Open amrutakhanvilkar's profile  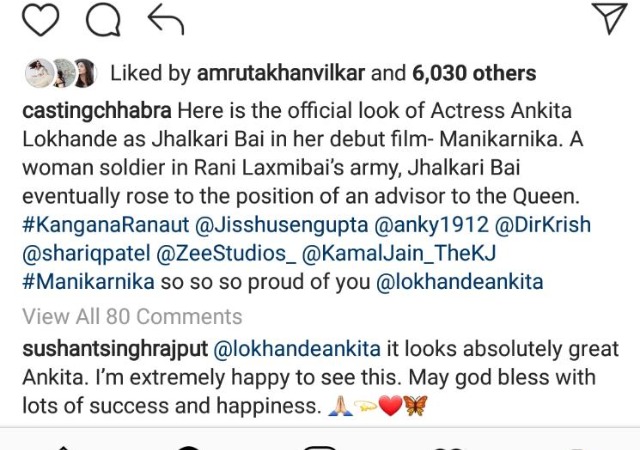click(281, 74)
